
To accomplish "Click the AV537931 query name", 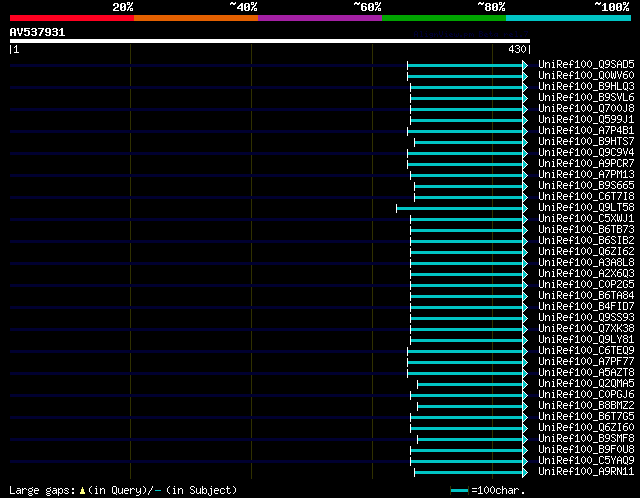I will pyautogui.click(x=37, y=32).
